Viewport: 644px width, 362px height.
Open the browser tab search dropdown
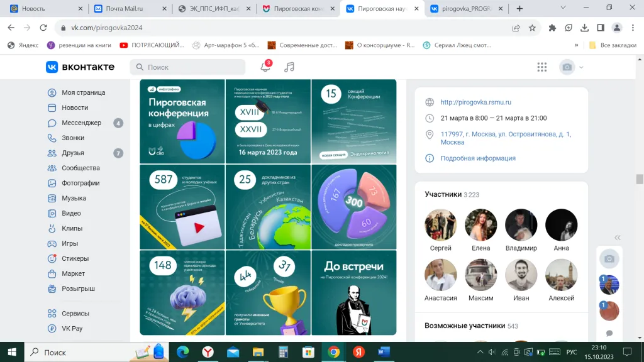pyautogui.click(x=563, y=8)
